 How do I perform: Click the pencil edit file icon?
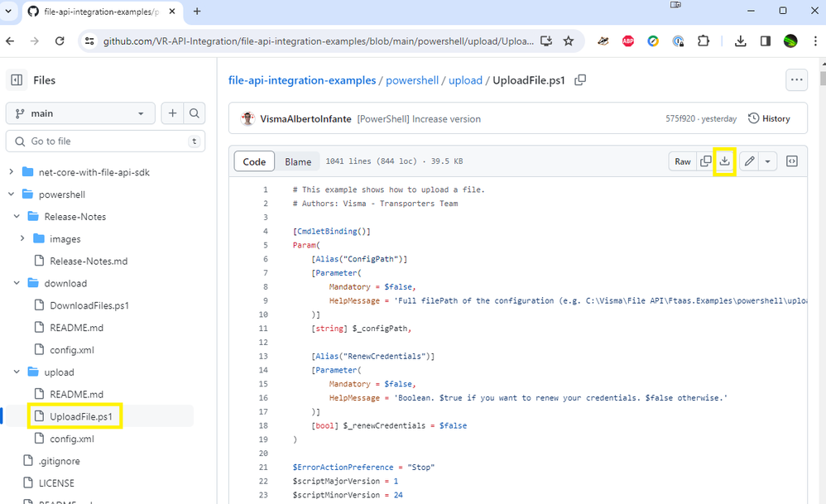pos(749,161)
